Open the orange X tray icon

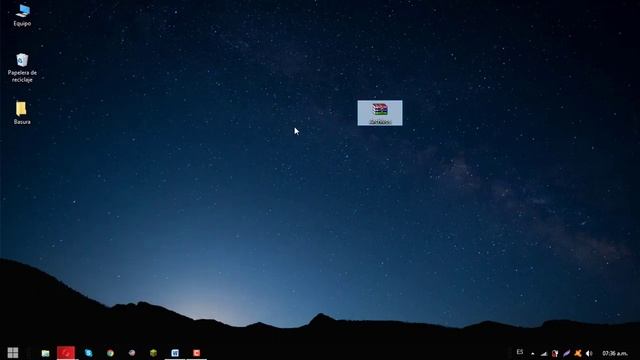point(578,353)
